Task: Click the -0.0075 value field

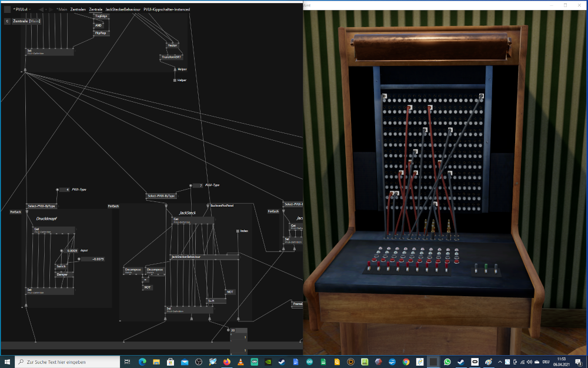Action: [x=93, y=259]
